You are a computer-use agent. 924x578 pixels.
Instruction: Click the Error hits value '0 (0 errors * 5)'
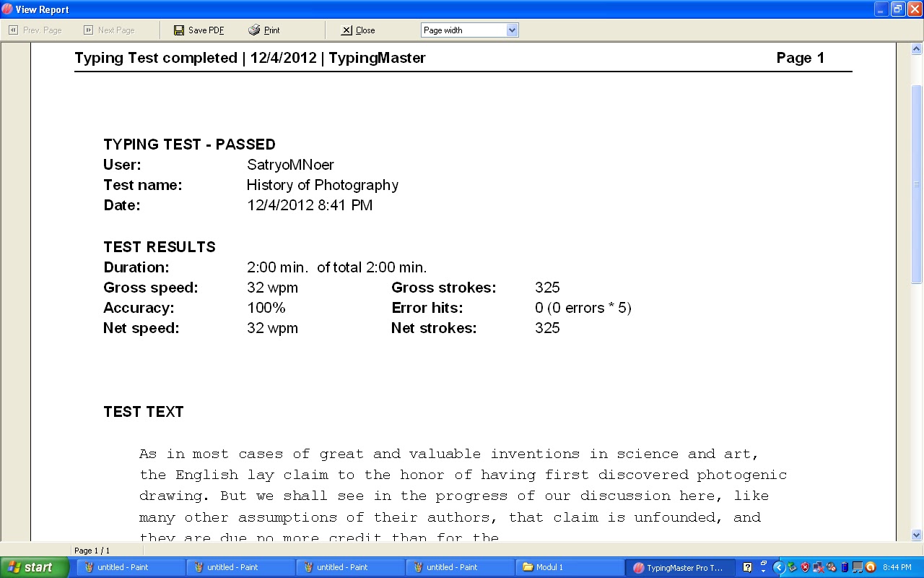[x=583, y=308]
